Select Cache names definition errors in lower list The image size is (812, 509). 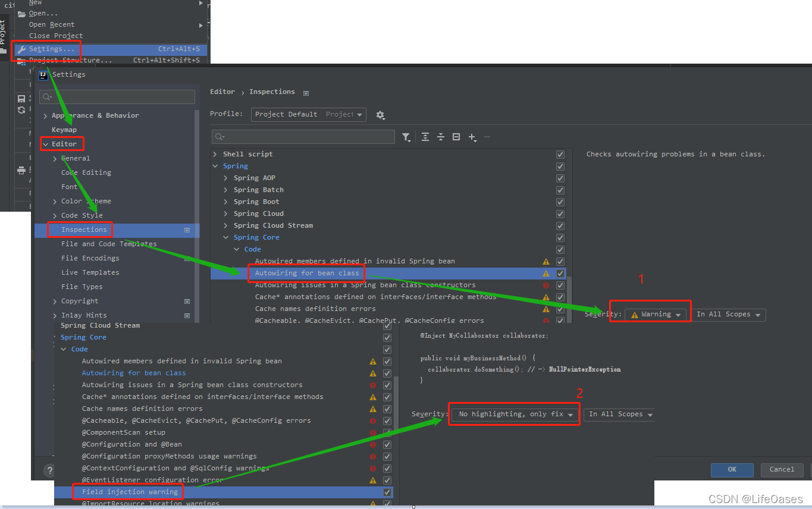[142, 409]
